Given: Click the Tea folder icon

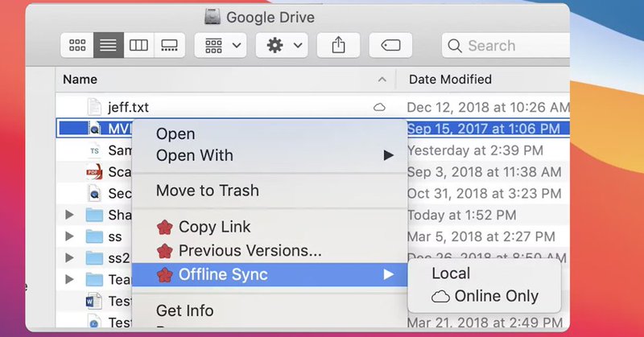Looking at the screenshot, I should pos(94,280).
